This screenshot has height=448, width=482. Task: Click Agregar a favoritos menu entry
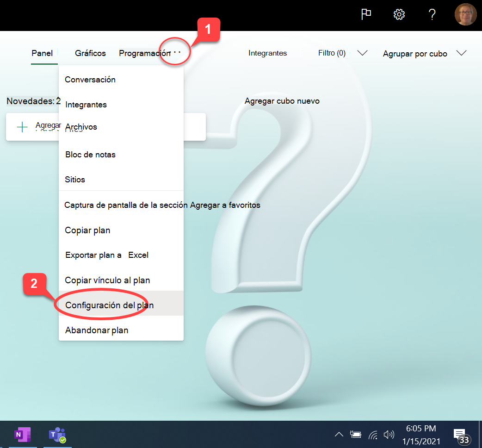point(162,205)
